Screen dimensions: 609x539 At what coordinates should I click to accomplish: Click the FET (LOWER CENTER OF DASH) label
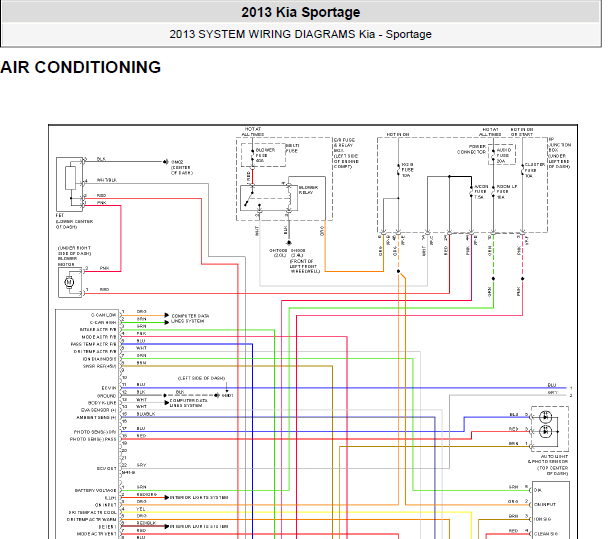pyautogui.click(x=74, y=221)
